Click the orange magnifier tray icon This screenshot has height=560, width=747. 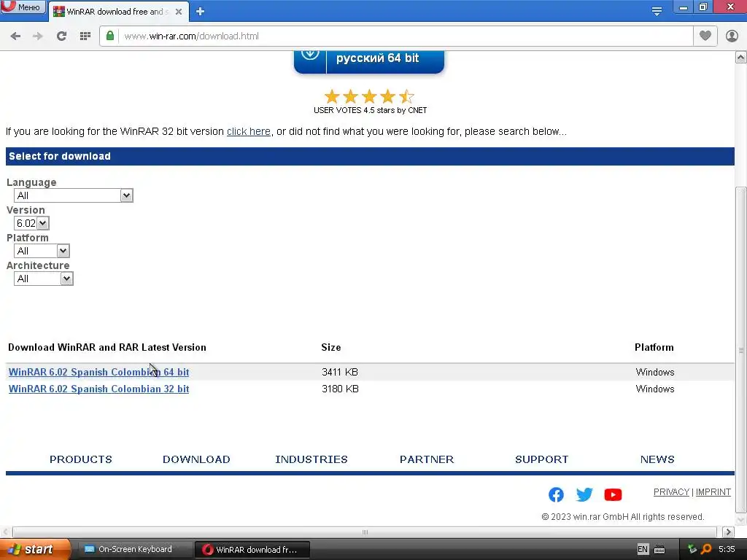(706, 549)
